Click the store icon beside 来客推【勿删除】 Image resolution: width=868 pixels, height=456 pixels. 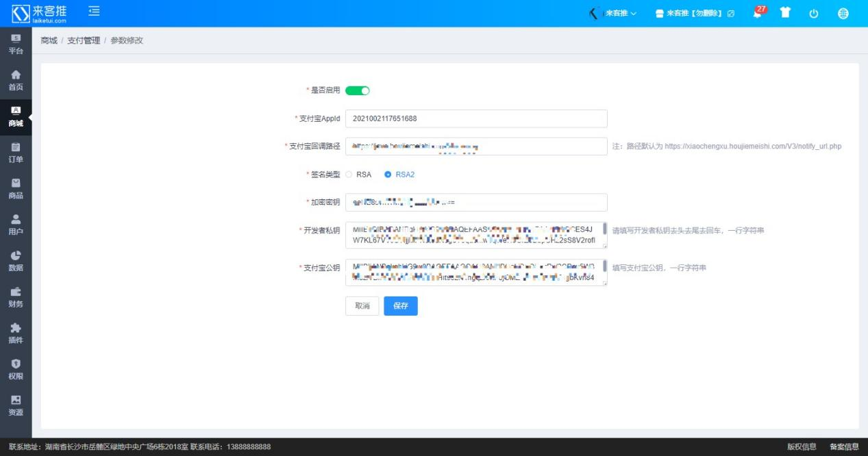660,14
